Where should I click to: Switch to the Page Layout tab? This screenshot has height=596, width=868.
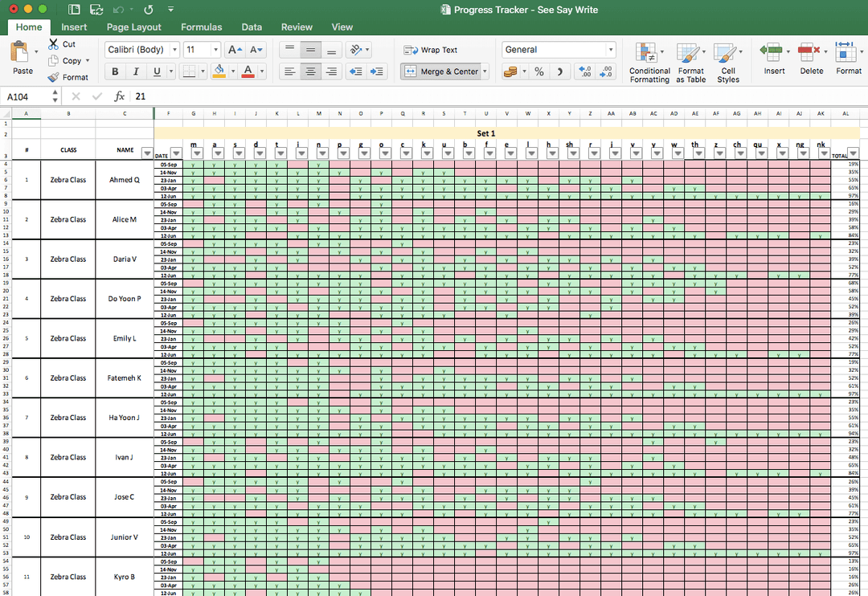(134, 27)
